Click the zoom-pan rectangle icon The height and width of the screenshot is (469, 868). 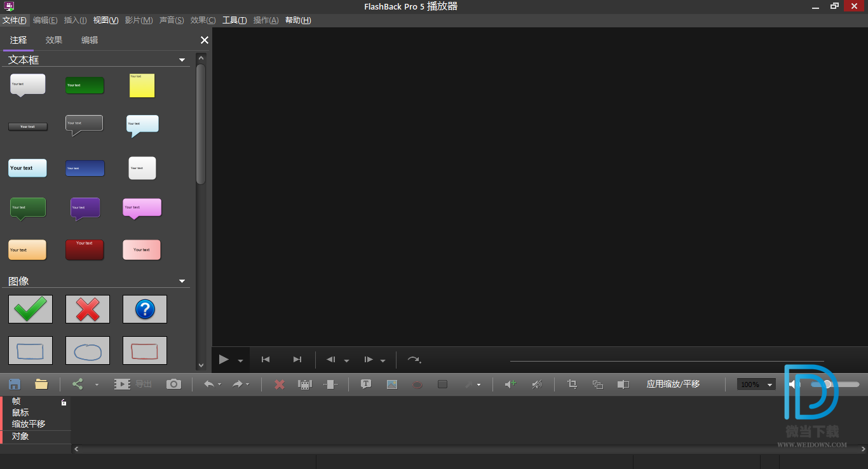(623, 384)
